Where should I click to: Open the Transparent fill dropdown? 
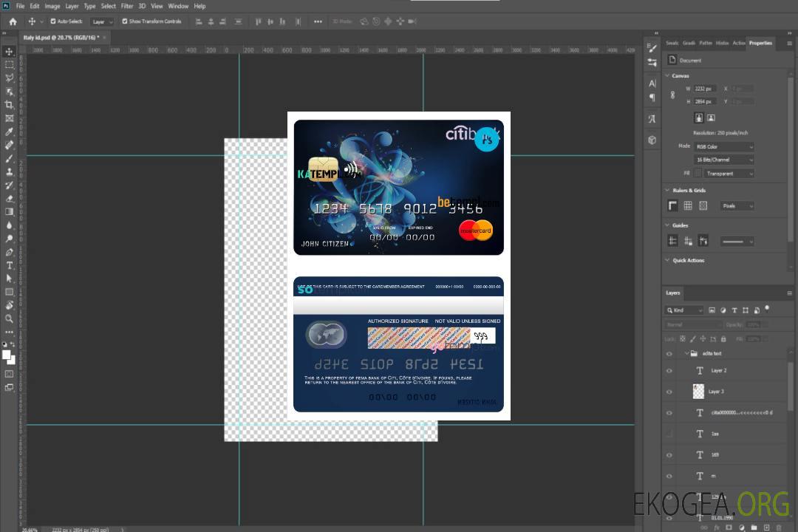point(729,174)
